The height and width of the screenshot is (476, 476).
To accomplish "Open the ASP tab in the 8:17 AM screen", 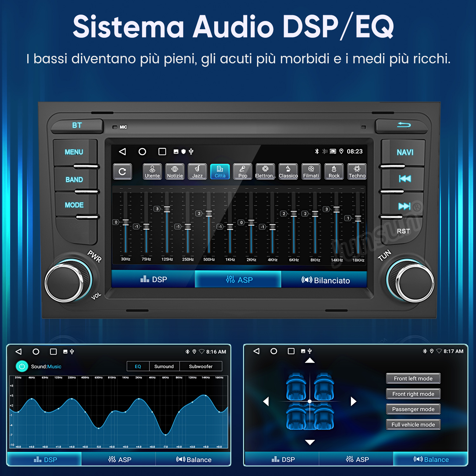I will (x=356, y=459).
